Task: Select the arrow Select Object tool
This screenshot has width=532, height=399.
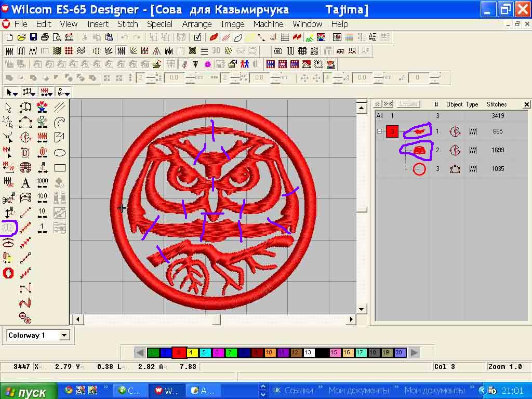Action: point(8,108)
